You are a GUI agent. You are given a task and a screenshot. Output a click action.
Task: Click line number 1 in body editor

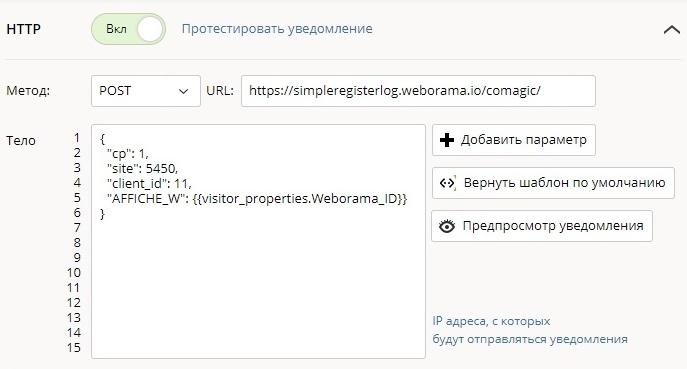tap(77, 138)
